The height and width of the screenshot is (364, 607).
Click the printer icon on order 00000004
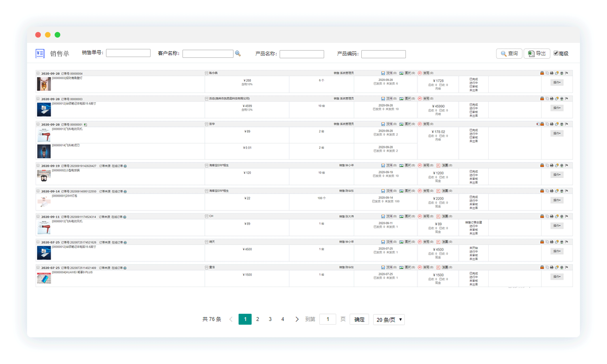point(552,73)
